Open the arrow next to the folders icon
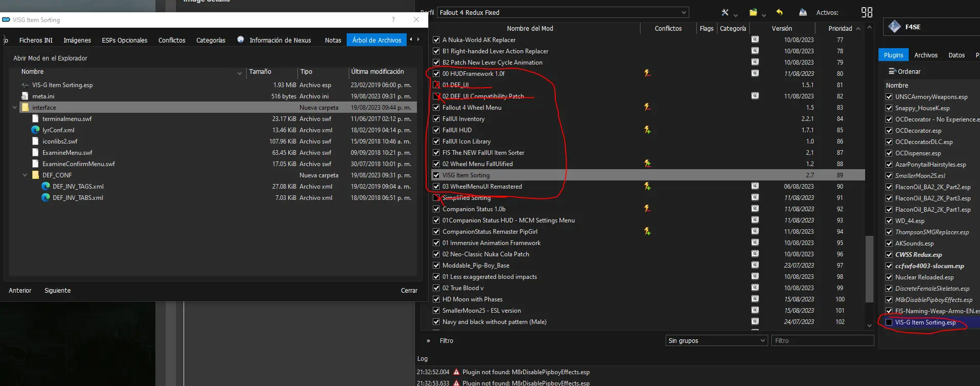 764,14
